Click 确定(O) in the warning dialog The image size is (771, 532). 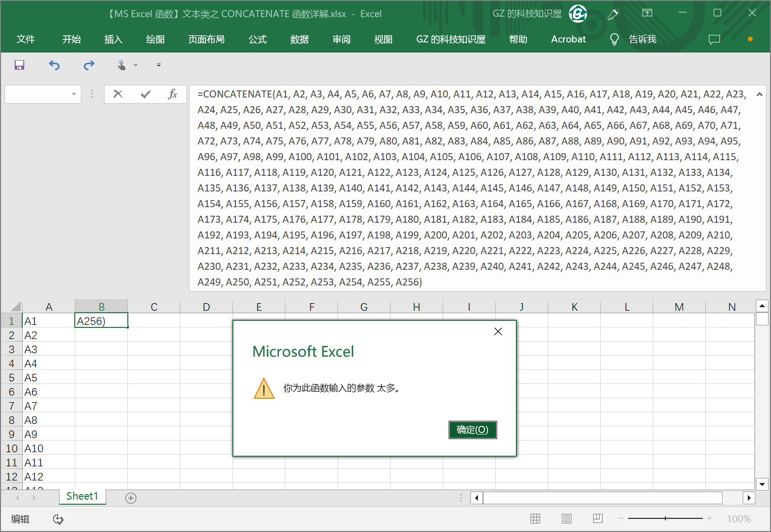pyautogui.click(x=472, y=430)
